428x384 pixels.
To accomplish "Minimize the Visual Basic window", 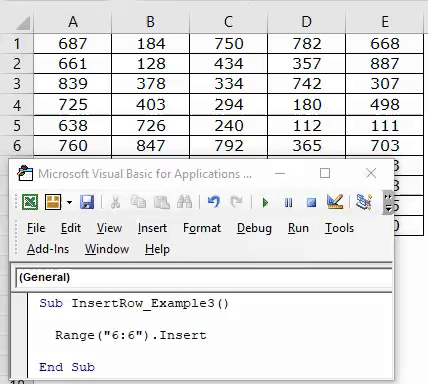I will [x=280, y=173].
